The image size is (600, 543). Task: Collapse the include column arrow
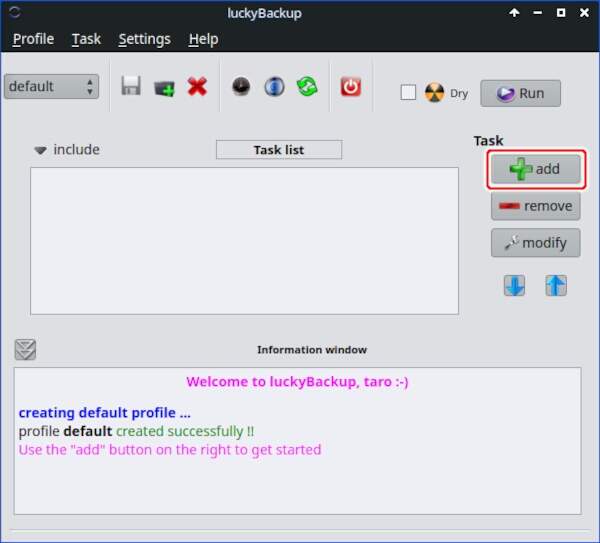[40, 150]
